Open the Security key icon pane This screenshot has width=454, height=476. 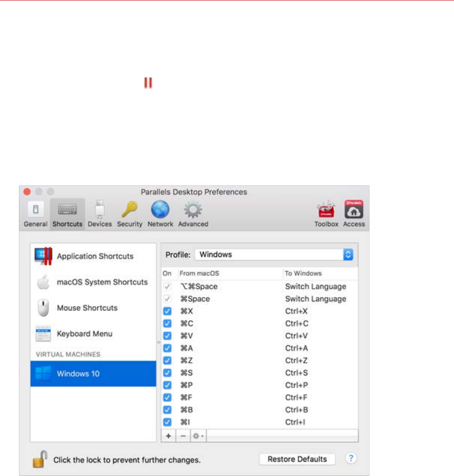click(130, 214)
